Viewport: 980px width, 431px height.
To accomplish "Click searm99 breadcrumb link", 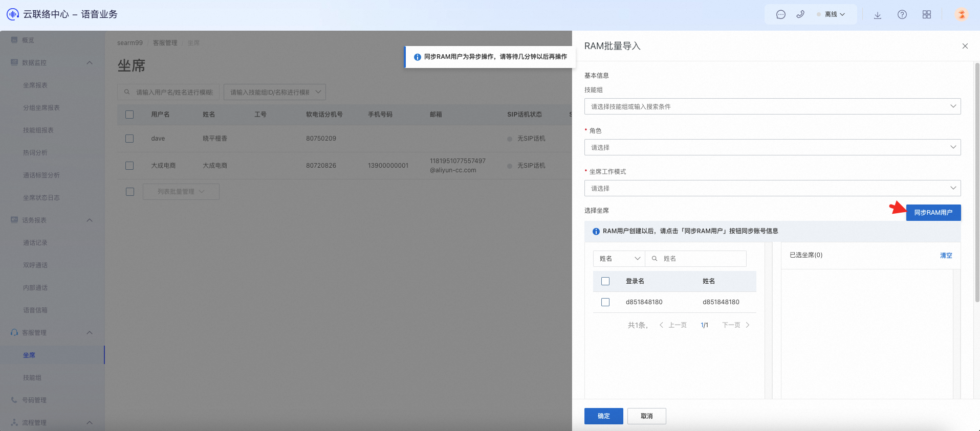I will click(x=130, y=43).
